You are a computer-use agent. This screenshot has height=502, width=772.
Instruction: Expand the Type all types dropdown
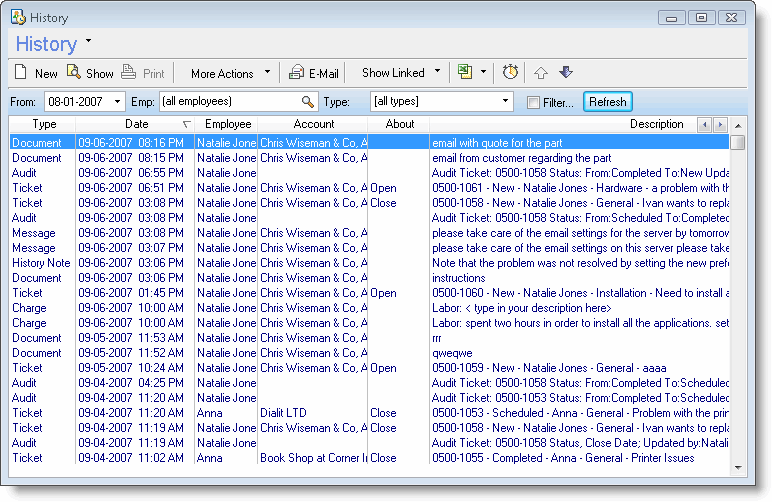pyautogui.click(x=505, y=102)
